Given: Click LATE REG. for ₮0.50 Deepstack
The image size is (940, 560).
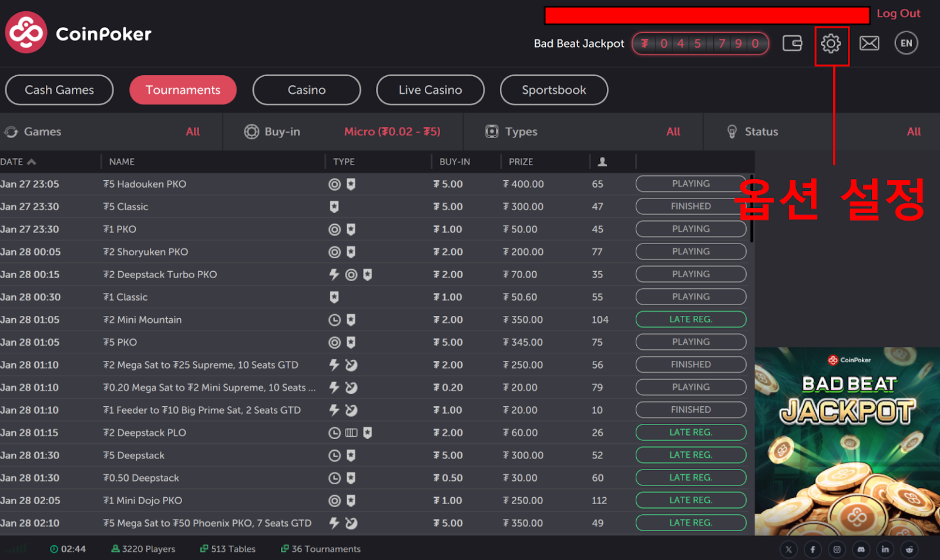Looking at the screenshot, I should tap(691, 477).
